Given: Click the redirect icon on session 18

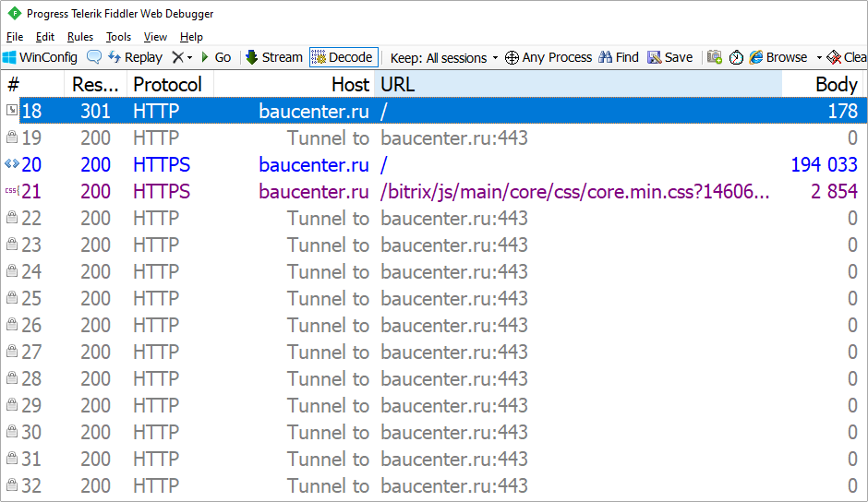Looking at the screenshot, I should [12, 110].
